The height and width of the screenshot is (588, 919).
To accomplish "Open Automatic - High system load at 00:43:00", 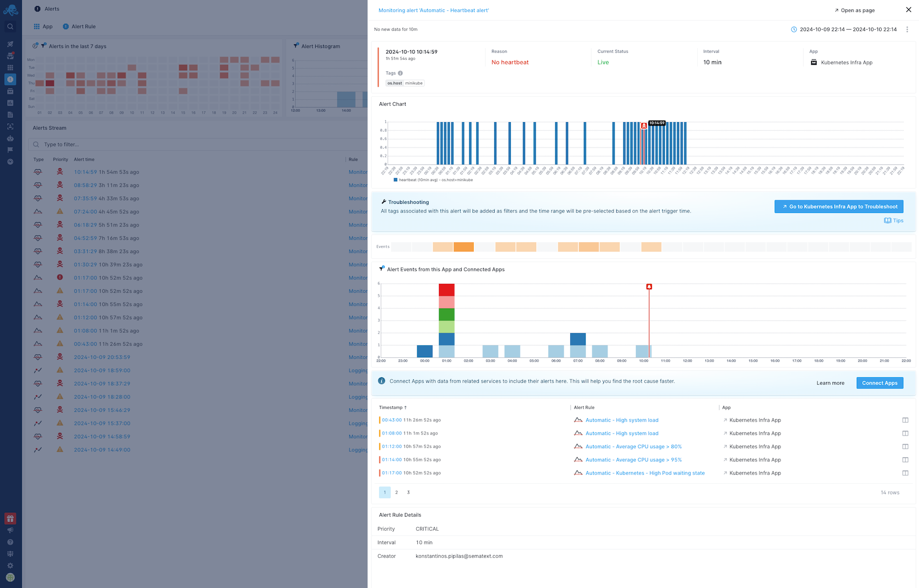I will [x=622, y=420].
